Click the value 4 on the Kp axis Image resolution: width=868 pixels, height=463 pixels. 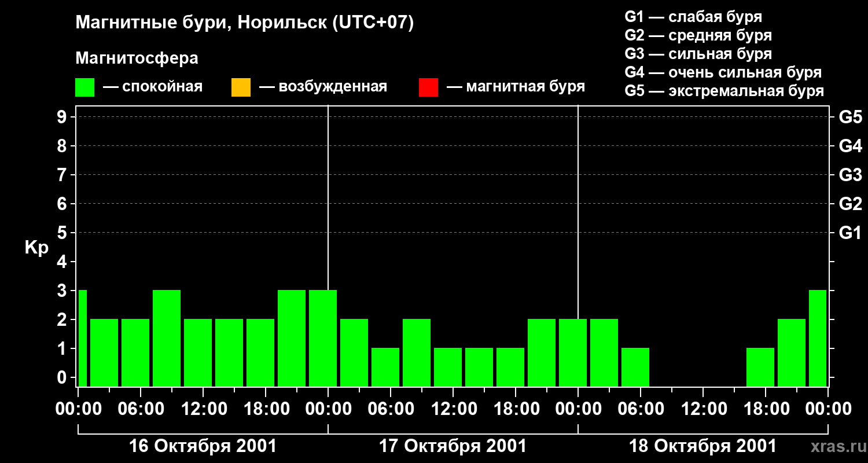[x=63, y=262]
